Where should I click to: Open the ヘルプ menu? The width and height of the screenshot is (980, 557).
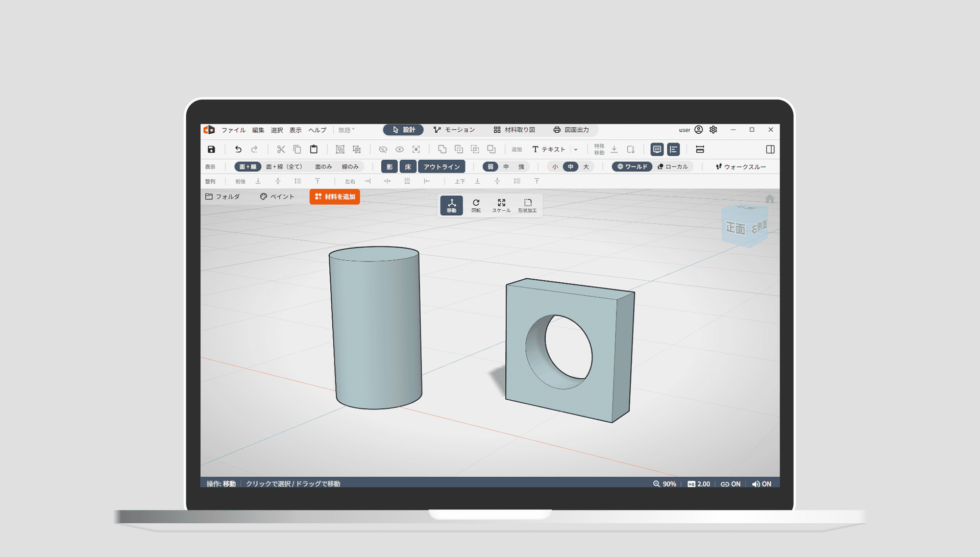pyautogui.click(x=317, y=130)
